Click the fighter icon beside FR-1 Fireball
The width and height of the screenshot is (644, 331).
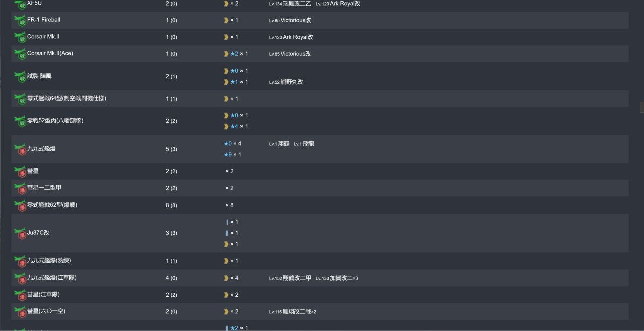point(20,21)
